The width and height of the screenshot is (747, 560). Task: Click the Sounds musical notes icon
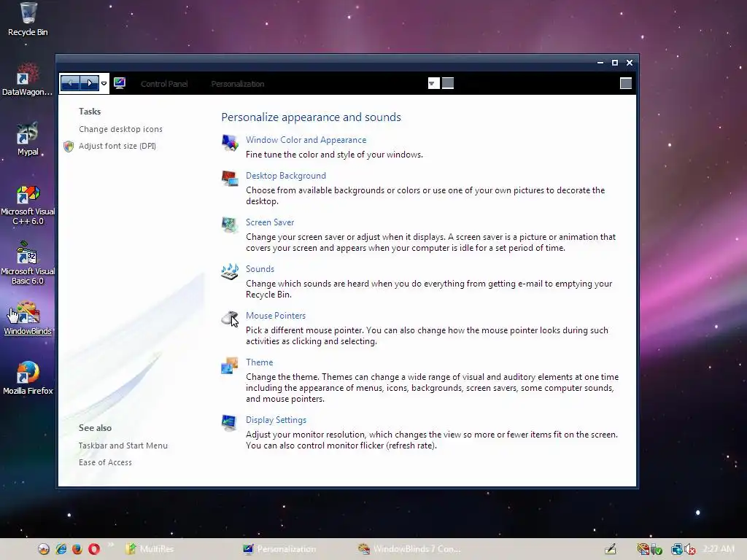click(x=230, y=271)
